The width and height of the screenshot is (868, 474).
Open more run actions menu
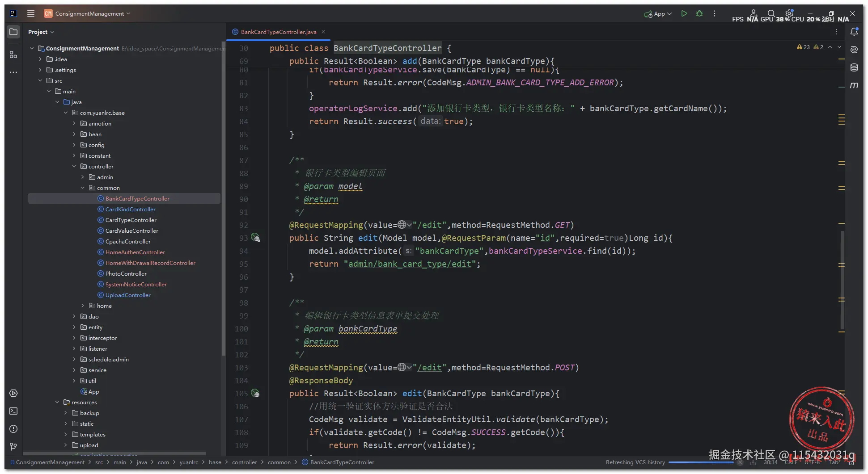click(x=715, y=13)
